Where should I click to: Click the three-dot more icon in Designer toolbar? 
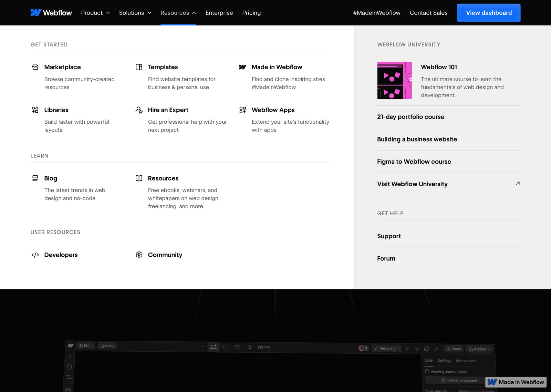click(203, 347)
